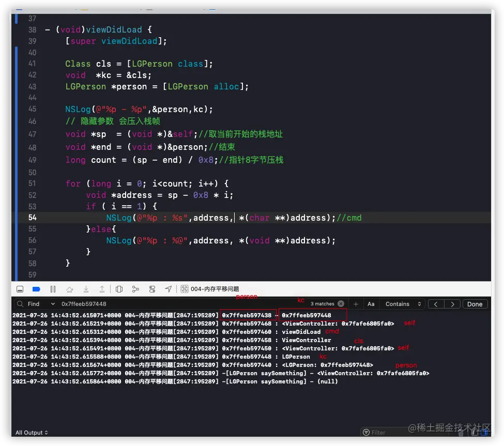Click the console line ending in ': LGPerson'
The image size is (504, 446).
pyautogui.click(x=161, y=357)
